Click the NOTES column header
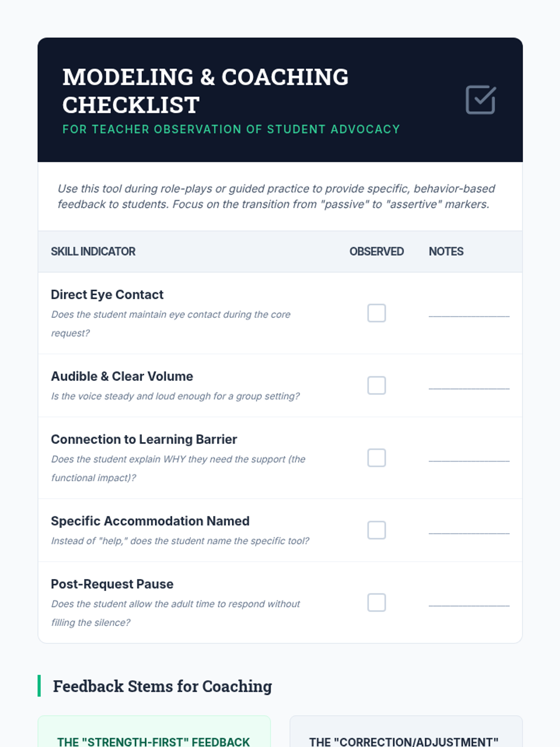The height and width of the screenshot is (747, 560). [x=446, y=252]
